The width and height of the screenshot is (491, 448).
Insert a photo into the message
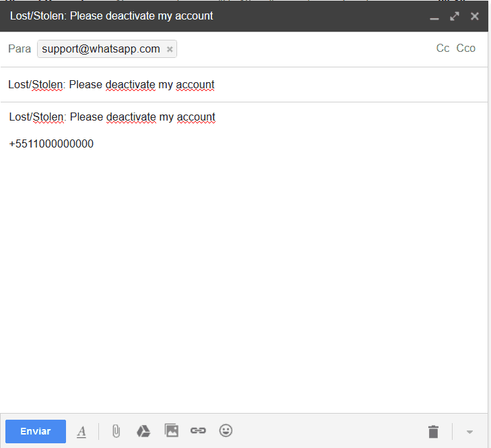coord(171,430)
